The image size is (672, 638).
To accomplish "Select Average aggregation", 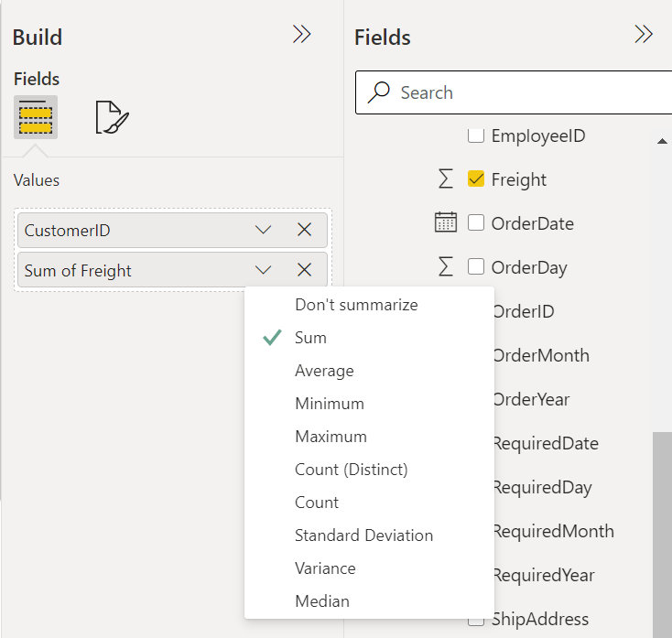I will tap(369, 371).
